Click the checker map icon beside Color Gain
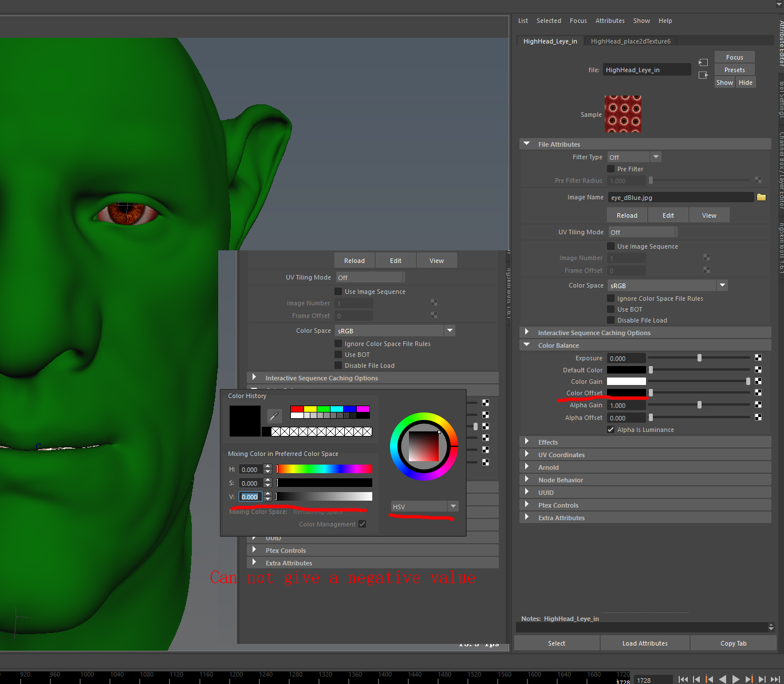Screen dimensions: 784x684 tap(758, 381)
